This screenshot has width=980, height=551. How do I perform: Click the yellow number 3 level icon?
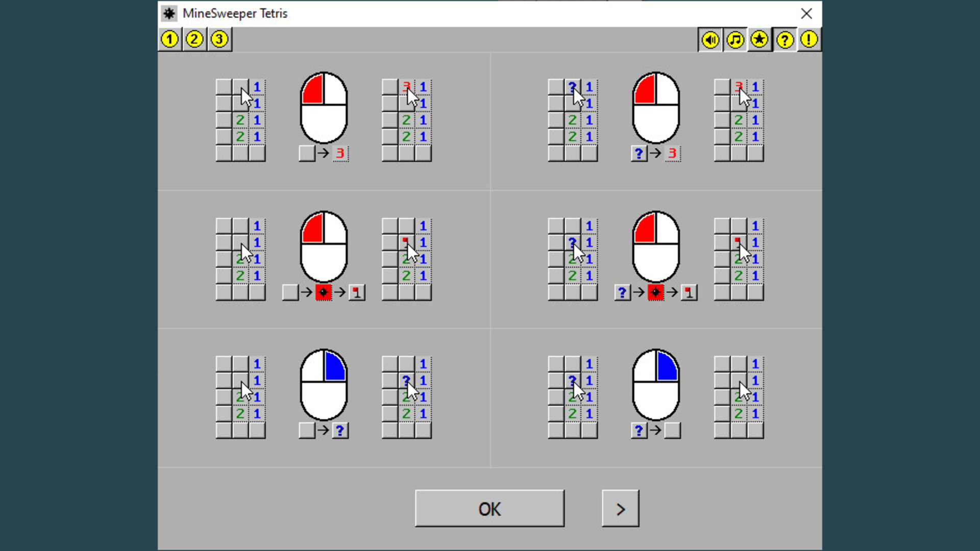pos(219,39)
